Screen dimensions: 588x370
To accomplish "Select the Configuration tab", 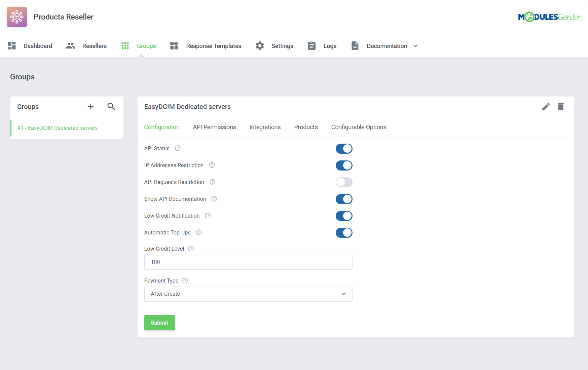I will (162, 127).
